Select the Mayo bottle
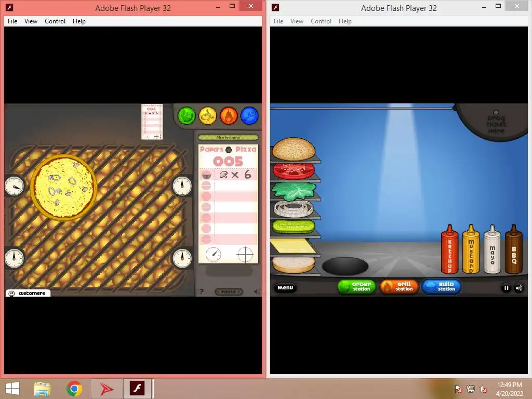The image size is (532, 399). [x=493, y=249]
